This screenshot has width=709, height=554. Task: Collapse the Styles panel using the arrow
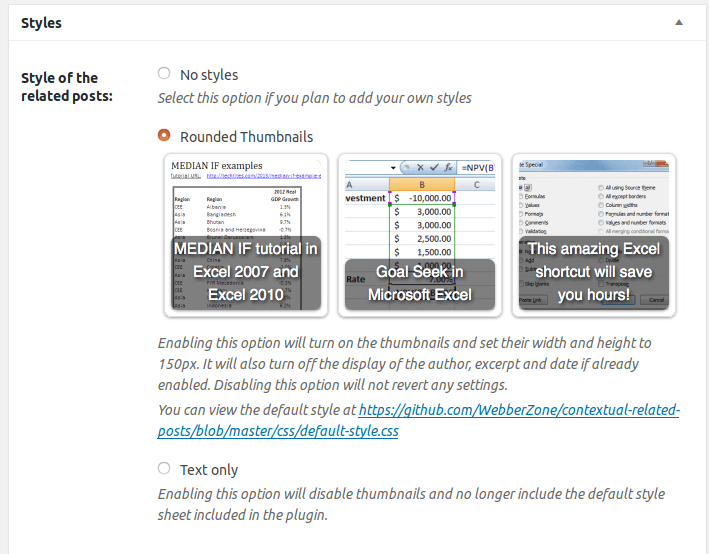click(x=679, y=23)
